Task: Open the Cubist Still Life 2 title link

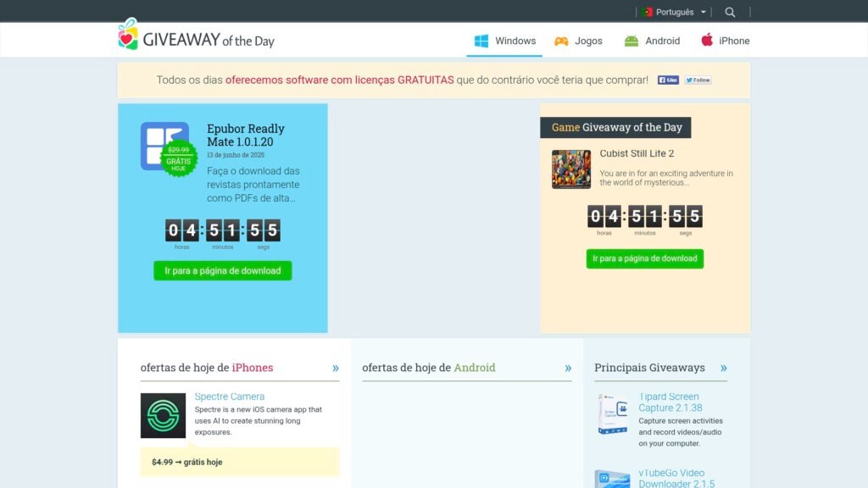Action: [x=637, y=153]
